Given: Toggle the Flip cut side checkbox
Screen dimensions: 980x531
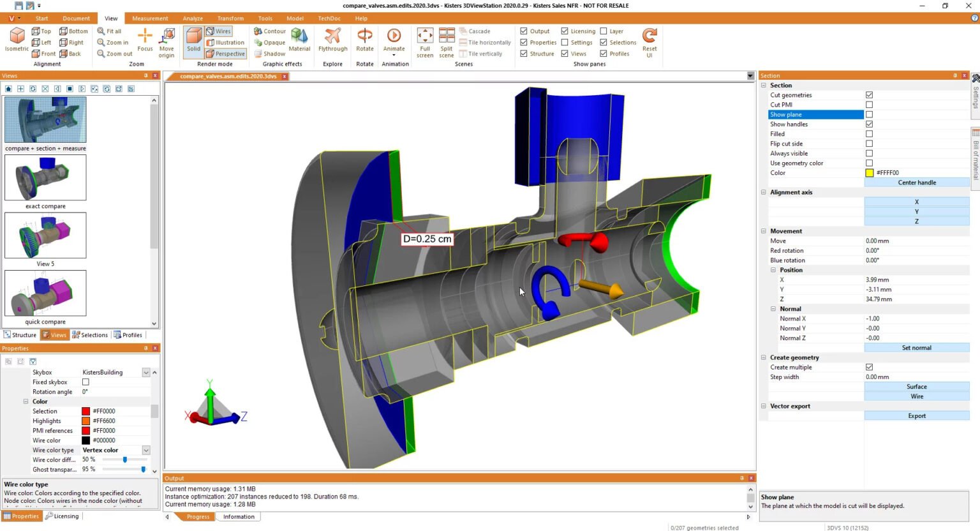Looking at the screenshot, I should (x=869, y=144).
